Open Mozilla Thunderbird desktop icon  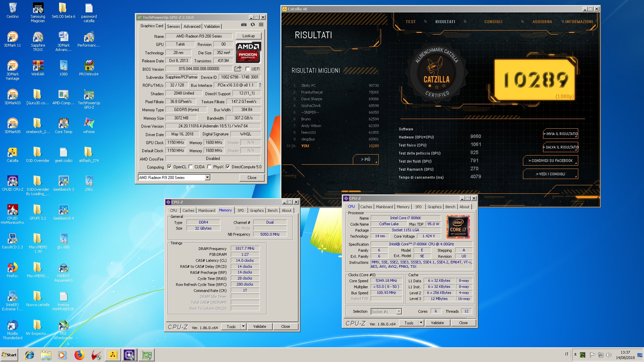(x=12, y=329)
